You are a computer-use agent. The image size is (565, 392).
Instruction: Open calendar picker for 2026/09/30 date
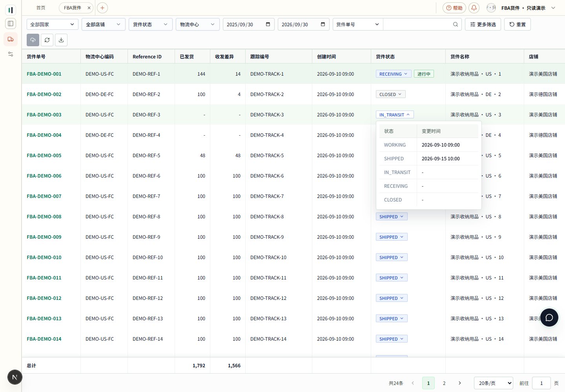323,24
